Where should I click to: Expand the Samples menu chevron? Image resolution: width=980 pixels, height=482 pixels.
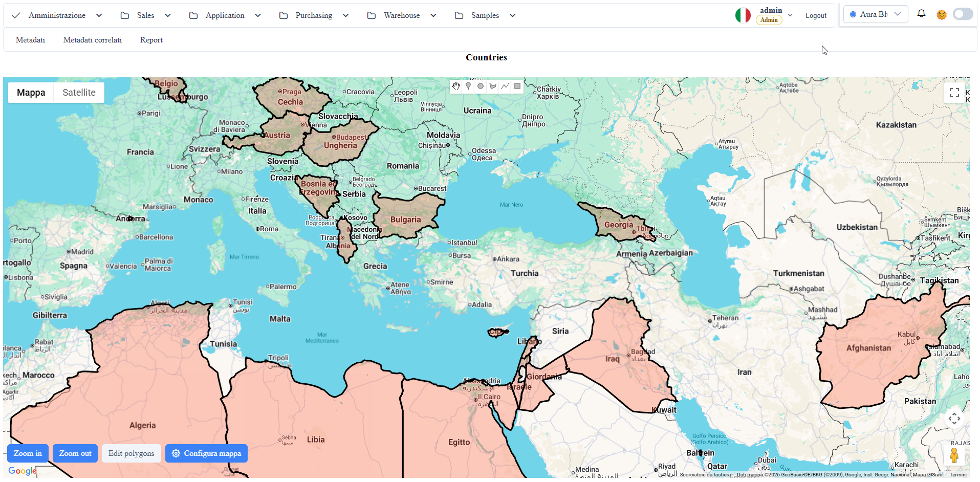point(513,15)
